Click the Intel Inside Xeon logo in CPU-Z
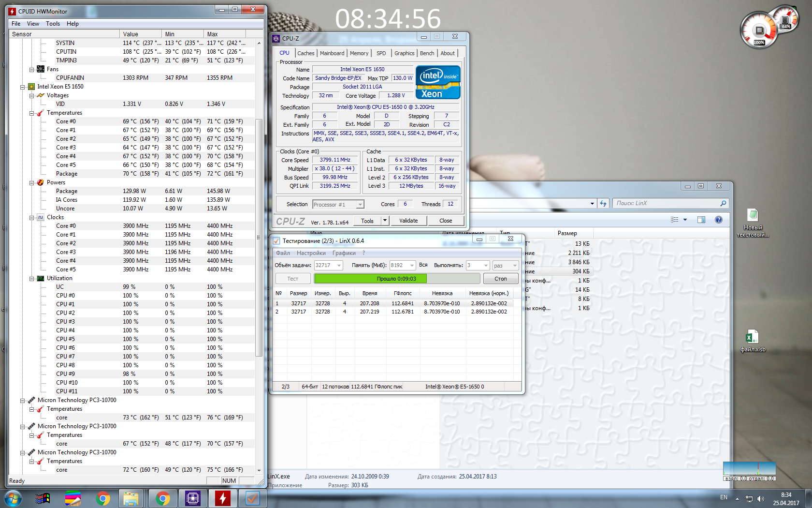The width and height of the screenshot is (812, 508). pos(438,82)
